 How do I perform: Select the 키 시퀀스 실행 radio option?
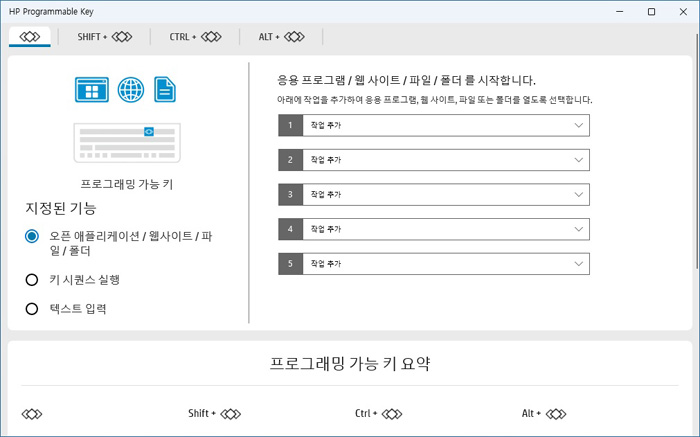32,280
